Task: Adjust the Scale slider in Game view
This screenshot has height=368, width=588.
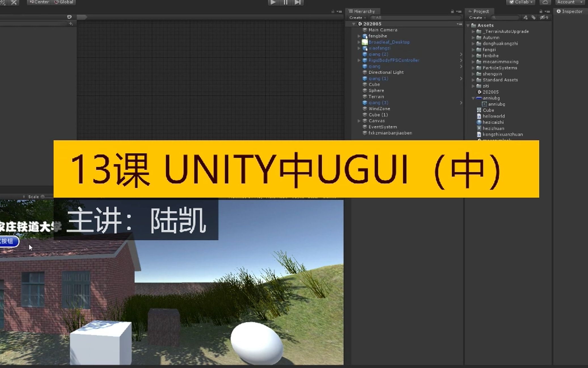Action: 43,196
